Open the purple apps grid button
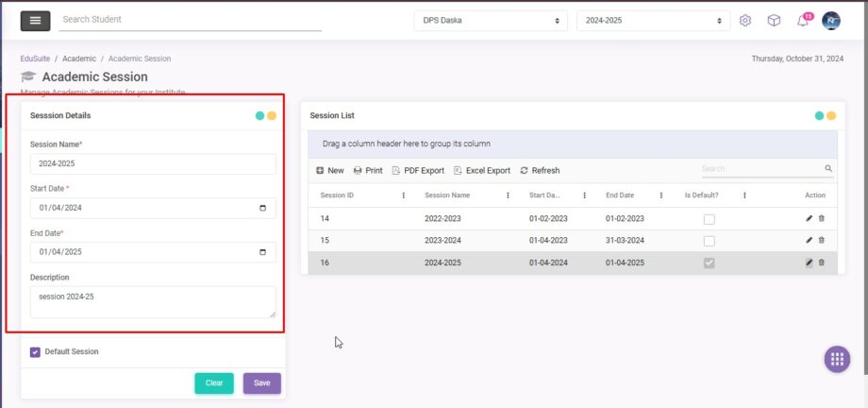 coord(836,359)
